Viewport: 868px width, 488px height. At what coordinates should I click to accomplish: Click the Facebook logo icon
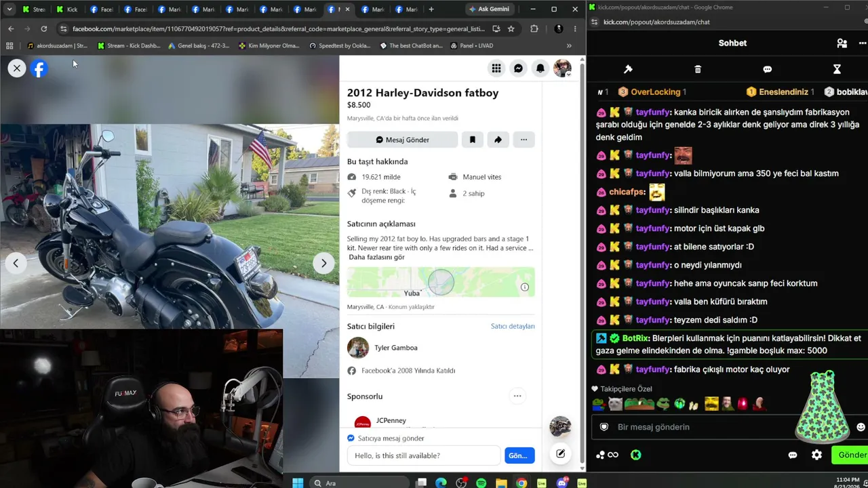point(39,68)
